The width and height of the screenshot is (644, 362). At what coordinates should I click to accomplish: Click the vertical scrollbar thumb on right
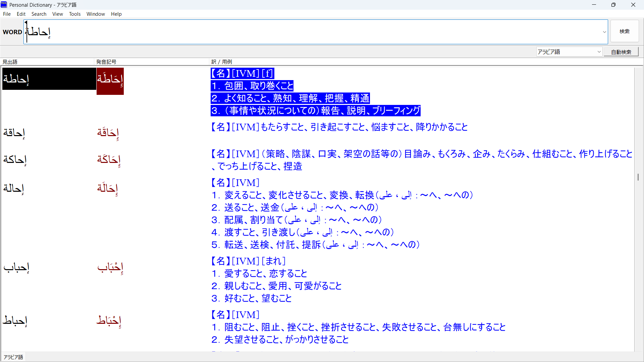tap(638, 177)
